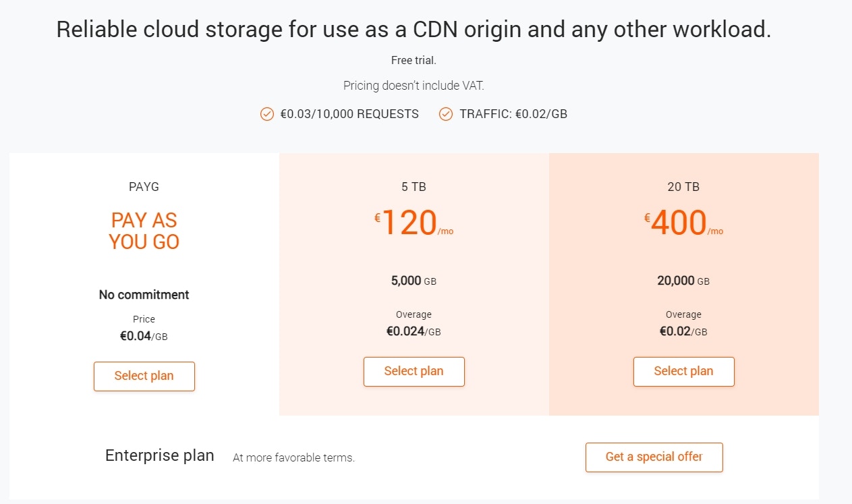The width and height of the screenshot is (852, 504).
Task: Click the 5 TB overage rate €0.024/GB
Action: (x=414, y=331)
